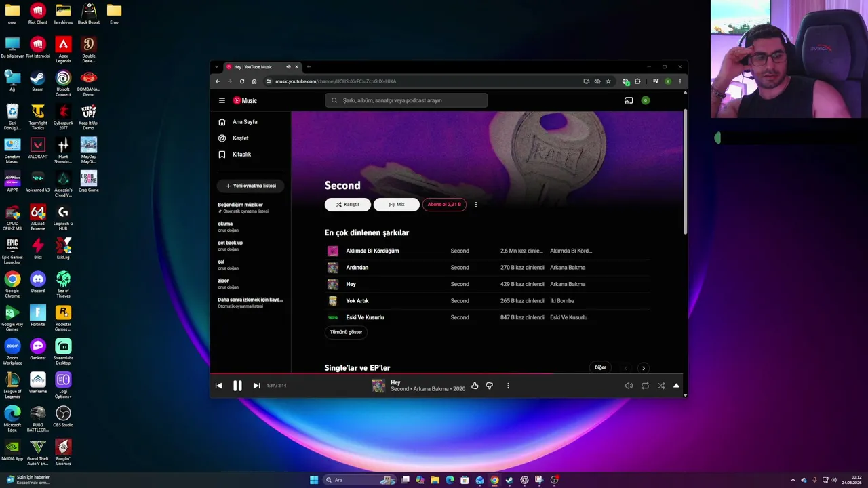
Task: Click the Karıştır shuffle button
Action: click(347, 205)
